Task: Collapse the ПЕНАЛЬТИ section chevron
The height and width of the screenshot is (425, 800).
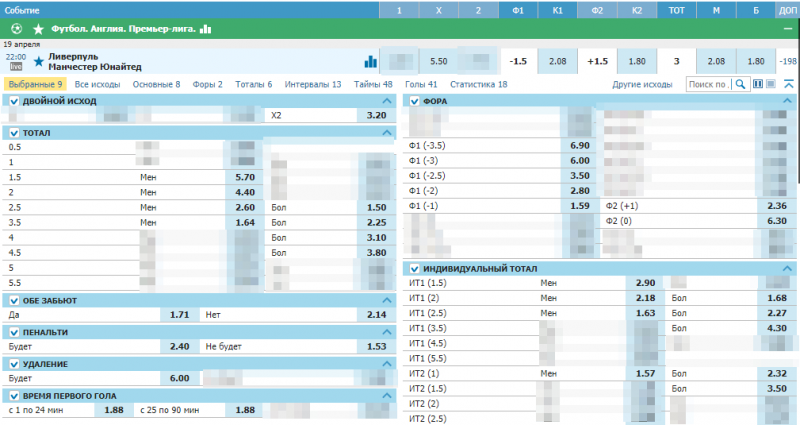Action: click(x=386, y=331)
